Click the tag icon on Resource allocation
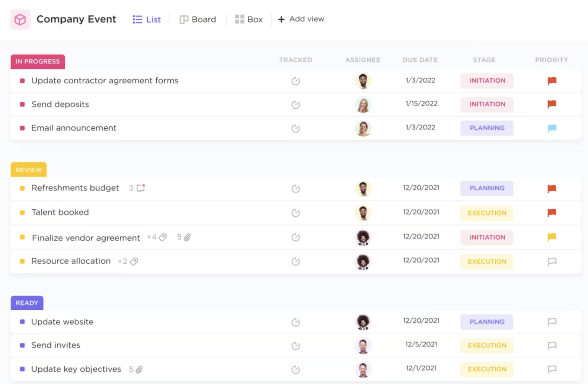Screen dimensions: 588x384 [x=134, y=261]
